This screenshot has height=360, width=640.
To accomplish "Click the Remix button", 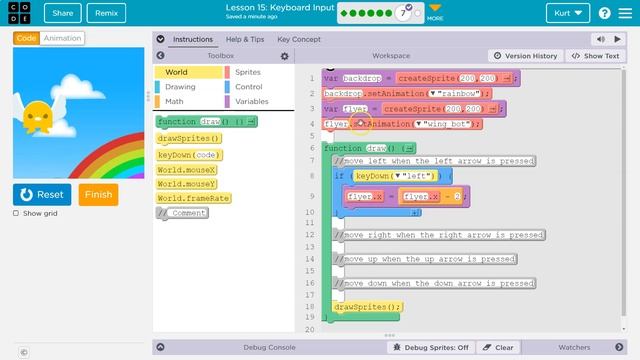I will tap(107, 13).
